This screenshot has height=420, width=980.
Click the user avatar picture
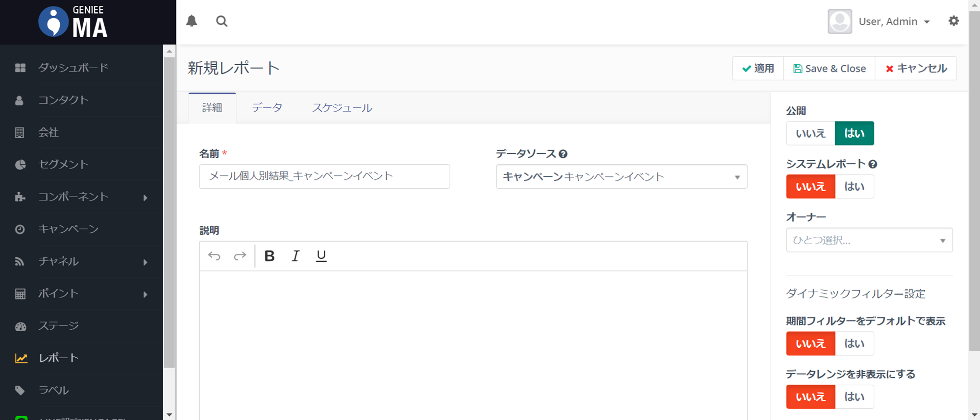tap(840, 22)
